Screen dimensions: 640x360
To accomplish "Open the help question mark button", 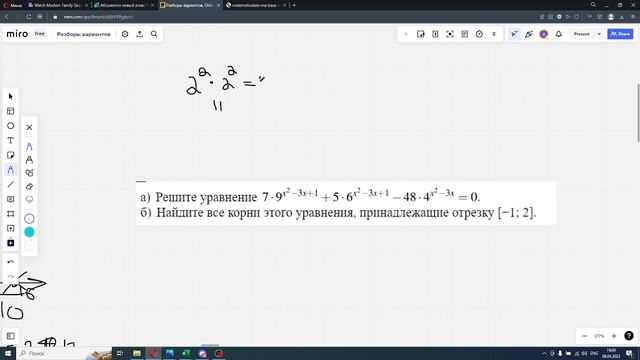I will 629,336.
